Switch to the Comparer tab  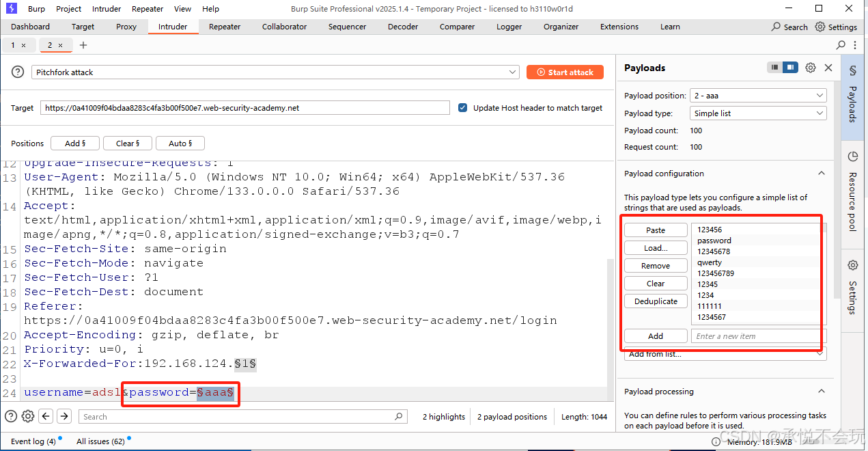458,27
